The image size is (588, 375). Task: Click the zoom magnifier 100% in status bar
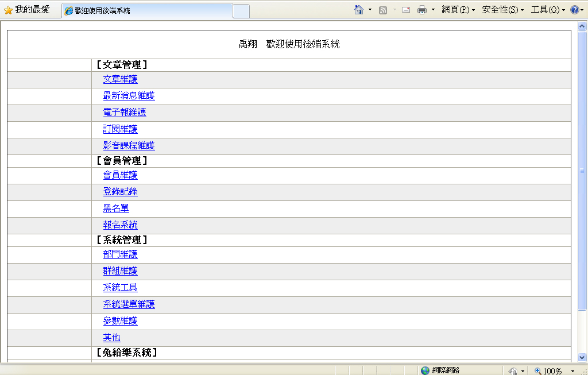538,371
